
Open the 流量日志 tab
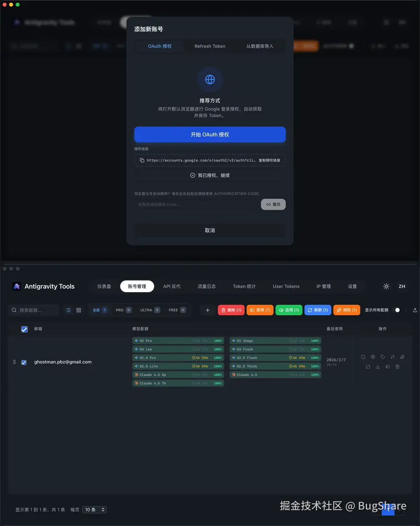[x=207, y=286]
